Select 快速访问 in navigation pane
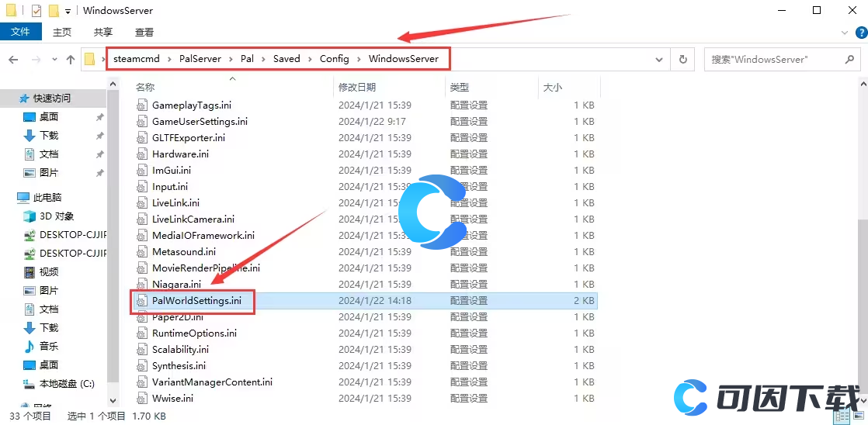868x425 pixels. point(52,98)
